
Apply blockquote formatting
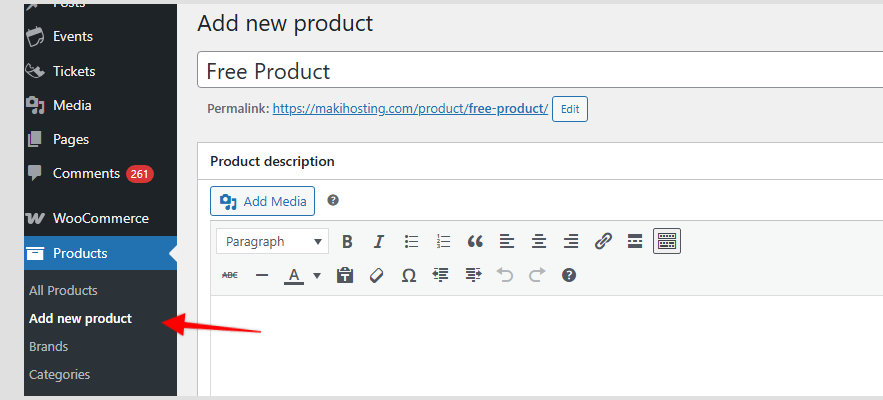[475, 241]
